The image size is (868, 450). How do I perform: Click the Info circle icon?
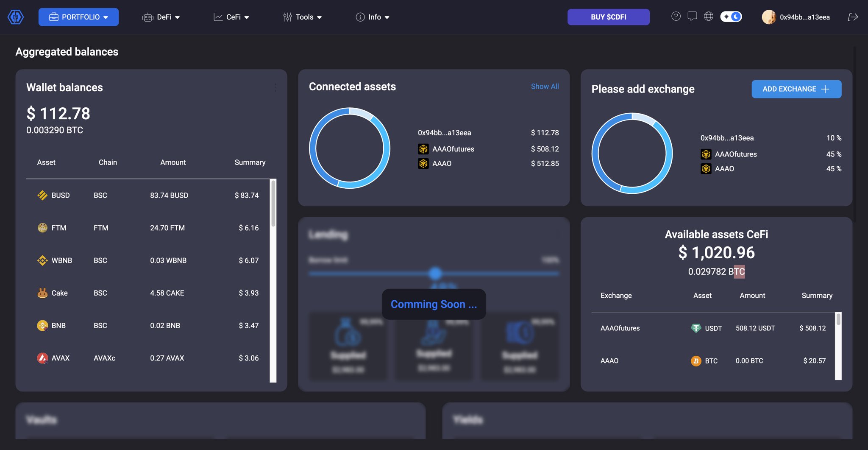pos(360,17)
